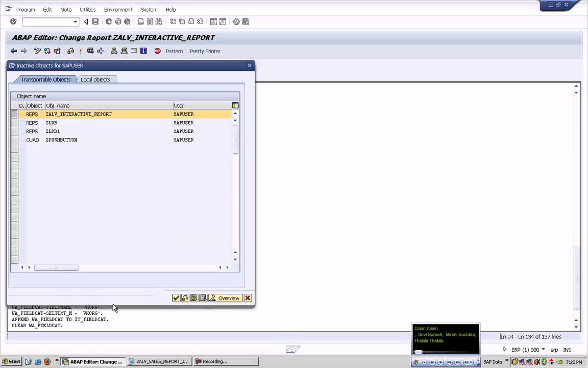Click the blue back arrow in the editor toolbar
Screen dimensions: 588x368
click(14, 51)
